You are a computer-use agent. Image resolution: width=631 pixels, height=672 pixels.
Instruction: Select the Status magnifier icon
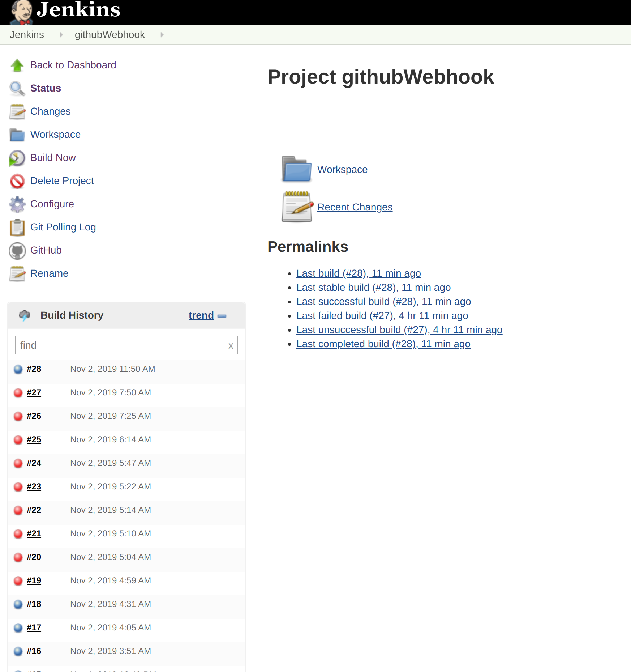tap(17, 89)
